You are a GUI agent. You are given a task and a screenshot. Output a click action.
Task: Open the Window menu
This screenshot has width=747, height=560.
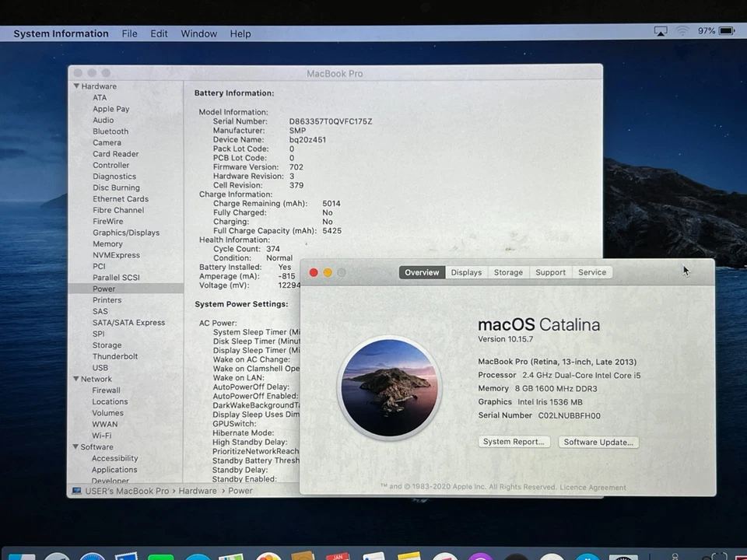pos(198,33)
